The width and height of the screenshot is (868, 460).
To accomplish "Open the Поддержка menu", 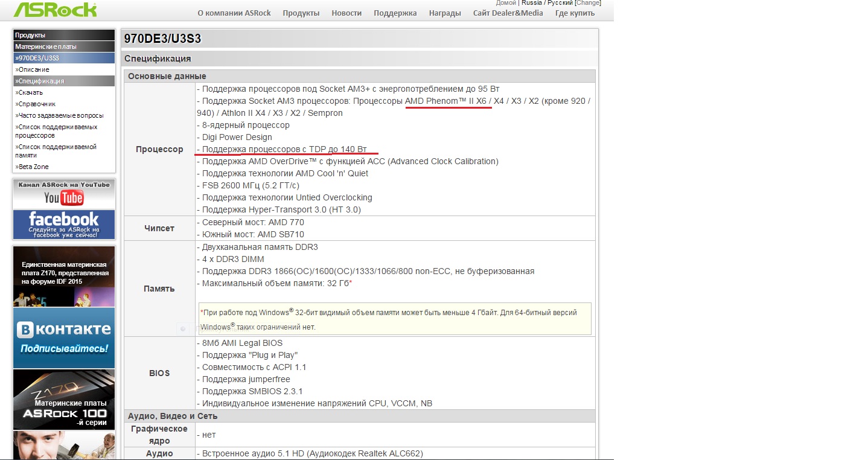I will (395, 13).
